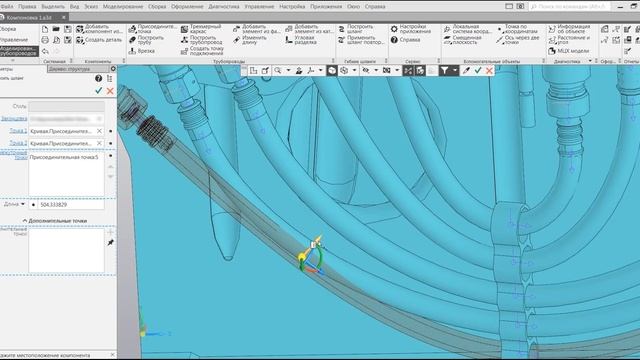Open dropdown arrow next to zoom magnifier
640x360 pixels.
(288, 71)
